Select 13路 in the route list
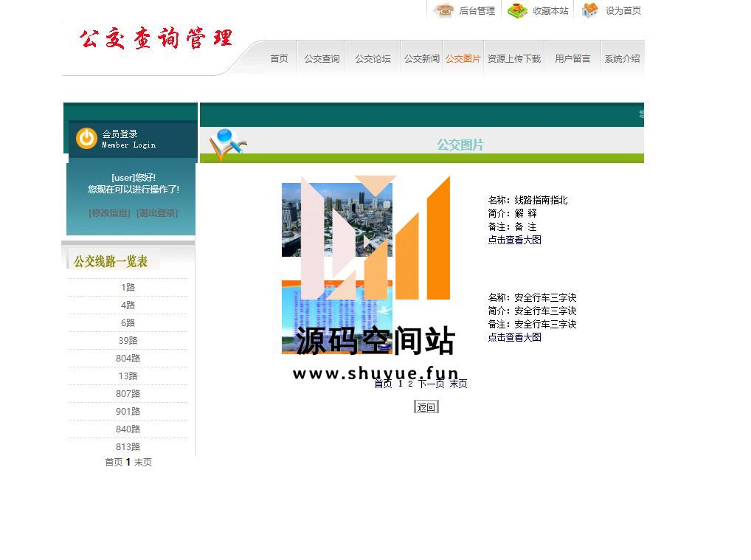Image resolution: width=751 pixels, height=560 pixels. coord(128,376)
